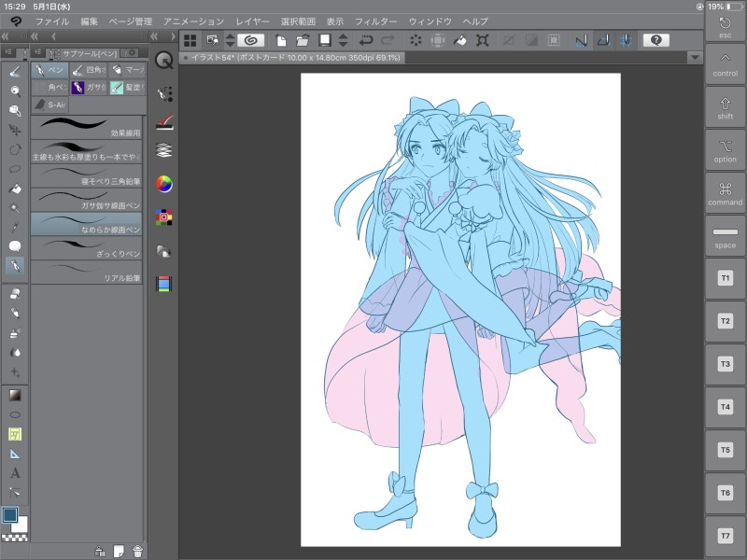Screen dimensions: 747x560
Task: Open the レイヤー menu
Action: pyautogui.click(x=252, y=21)
